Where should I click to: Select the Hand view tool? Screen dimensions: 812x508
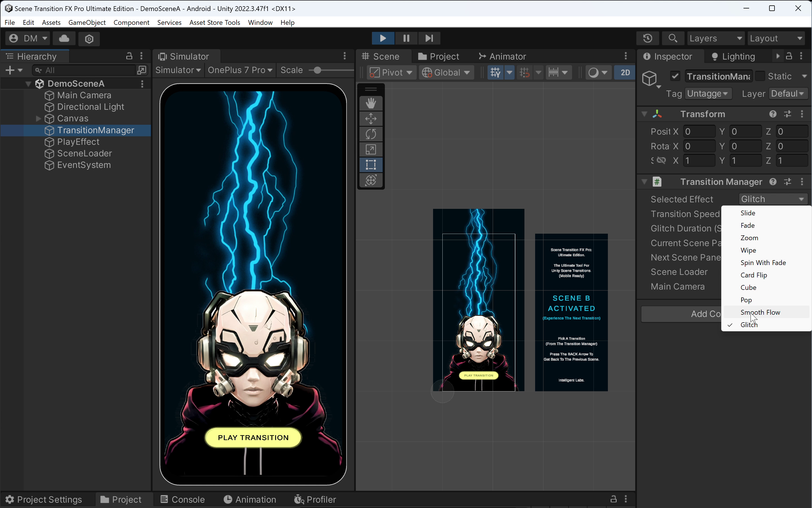tap(371, 103)
